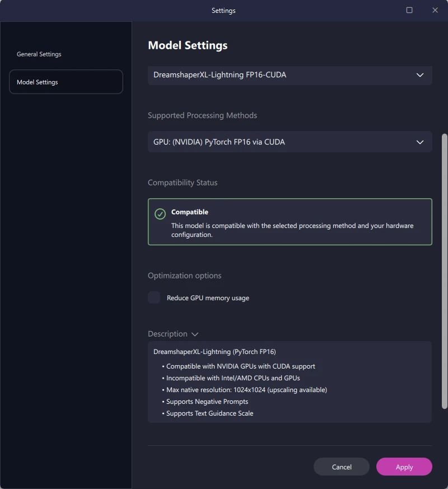Apply the model settings

point(404,467)
